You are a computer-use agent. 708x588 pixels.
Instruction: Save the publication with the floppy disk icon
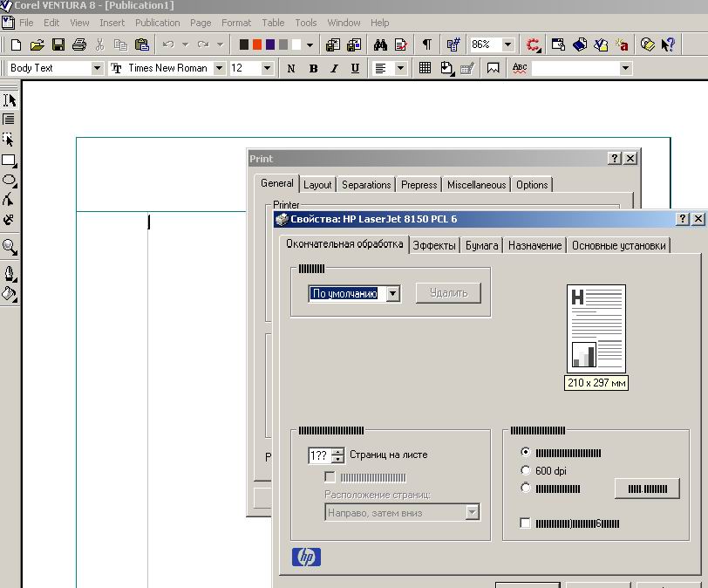coord(58,44)
